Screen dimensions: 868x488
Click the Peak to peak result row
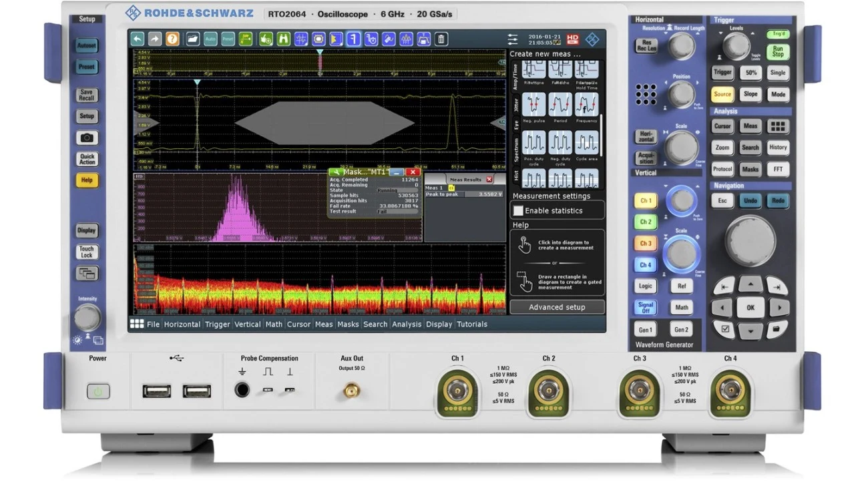point(464,194)
